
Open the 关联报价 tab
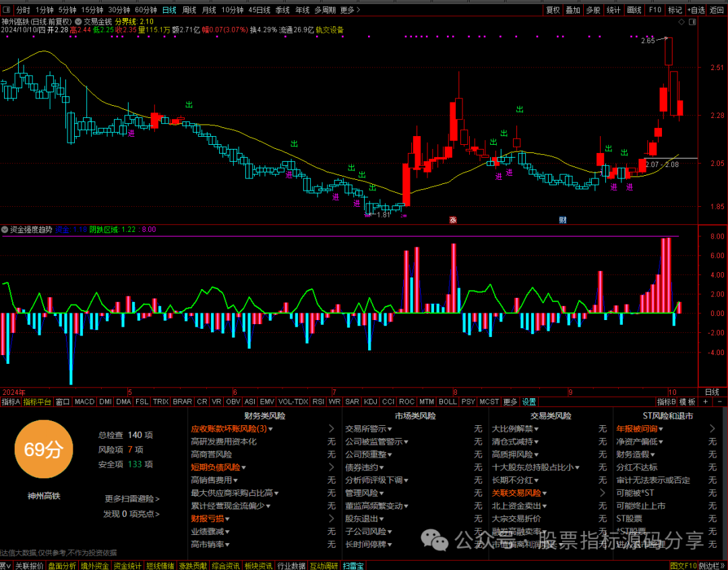point(29,566)
